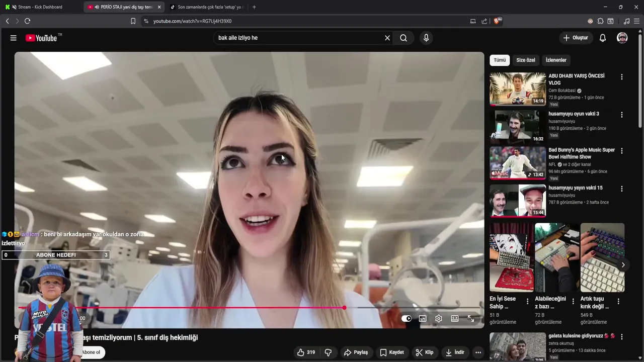This screenshot has height=362, width=644.
Task: Switch to theater mode
Action: tap(455, 318)
